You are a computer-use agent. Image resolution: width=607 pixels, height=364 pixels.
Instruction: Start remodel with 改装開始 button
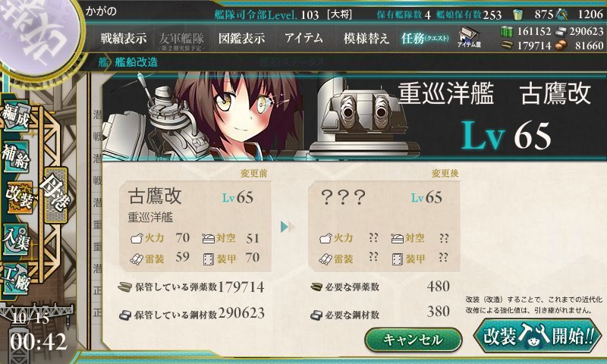click(x=538, y=335)
